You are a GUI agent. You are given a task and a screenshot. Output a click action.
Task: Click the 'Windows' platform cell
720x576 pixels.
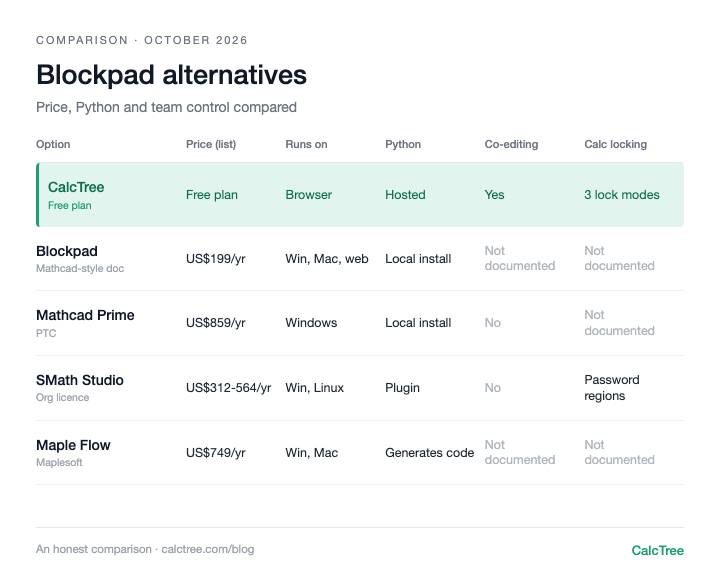coord(311,323)
